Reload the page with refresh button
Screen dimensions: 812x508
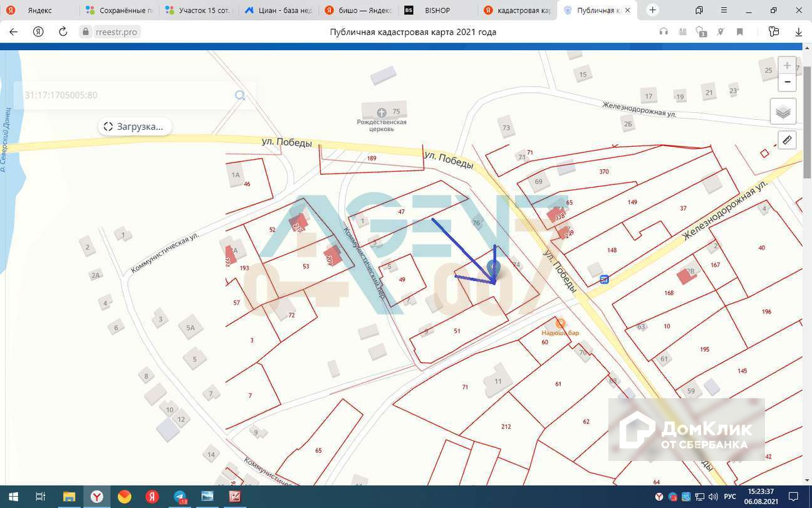63,32
